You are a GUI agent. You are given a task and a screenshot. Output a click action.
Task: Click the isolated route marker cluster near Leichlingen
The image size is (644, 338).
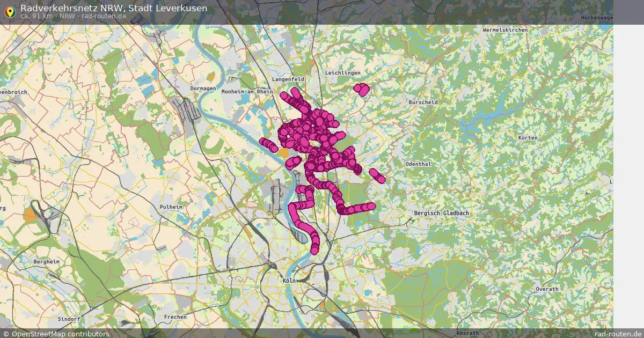point(361,89)
